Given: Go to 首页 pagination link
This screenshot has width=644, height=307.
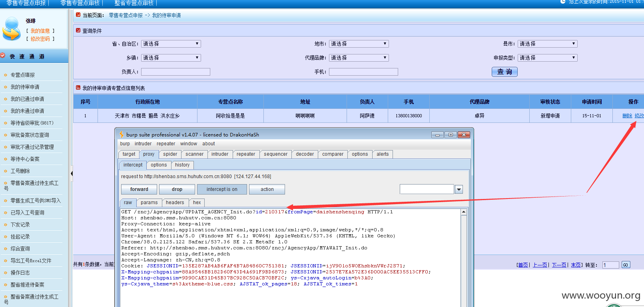Looking at the screenshot, I should click(523, 265).
